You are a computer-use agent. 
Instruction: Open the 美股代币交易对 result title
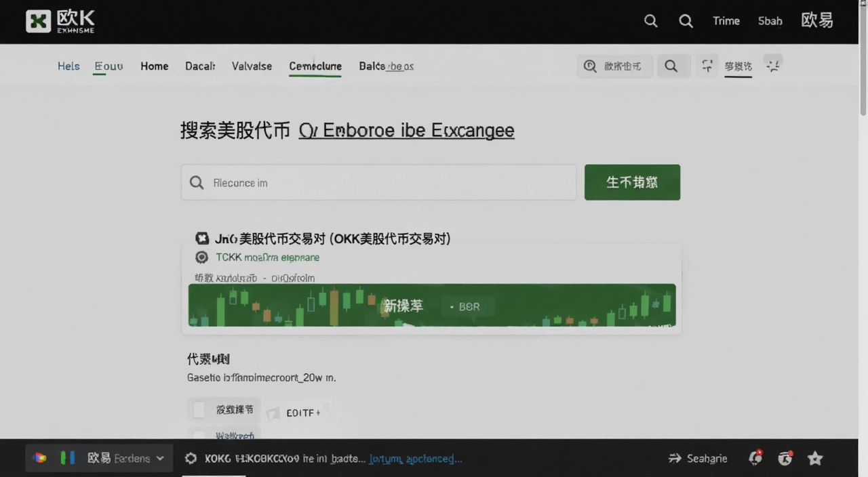click(332, 239)
